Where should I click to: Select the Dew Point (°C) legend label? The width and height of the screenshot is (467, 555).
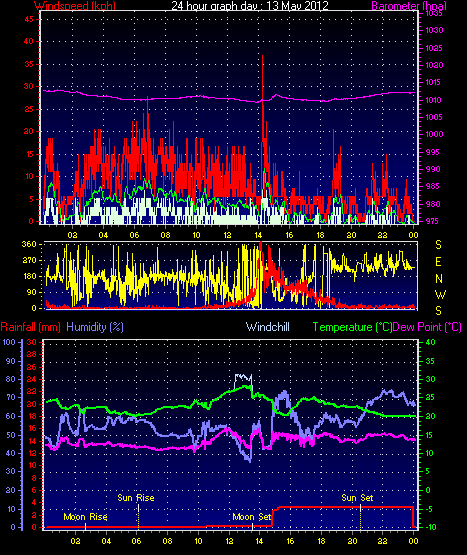click(x=427, y=327)
